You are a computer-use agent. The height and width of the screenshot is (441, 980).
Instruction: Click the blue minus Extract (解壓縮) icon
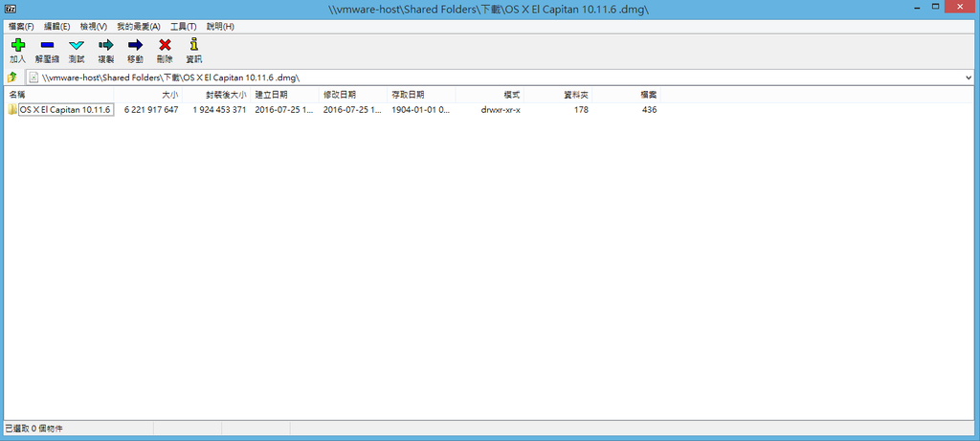(47, 45)
